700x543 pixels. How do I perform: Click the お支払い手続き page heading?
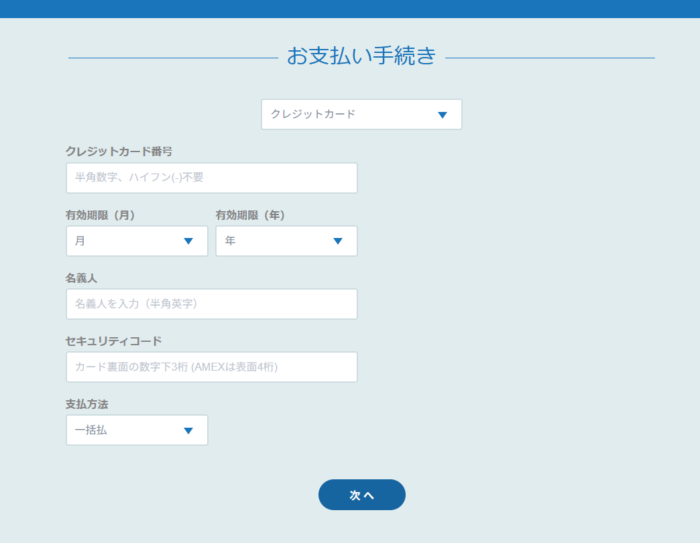click(x=361, y=56)
